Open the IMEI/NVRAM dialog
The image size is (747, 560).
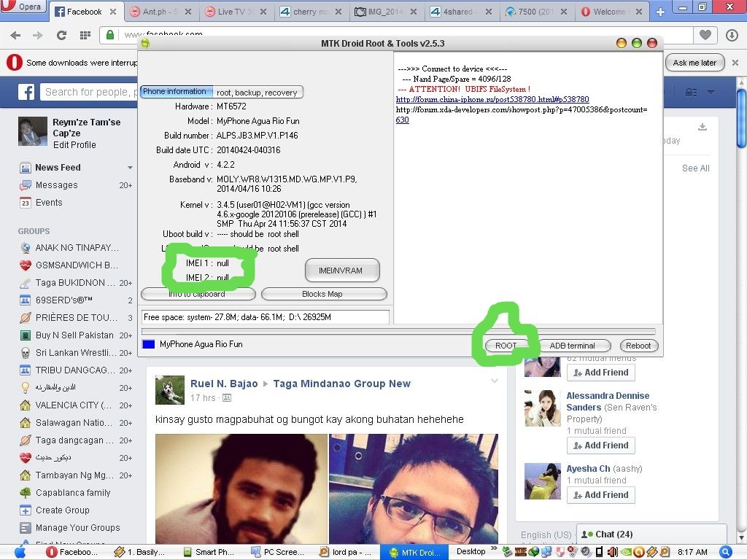[342, 271]
